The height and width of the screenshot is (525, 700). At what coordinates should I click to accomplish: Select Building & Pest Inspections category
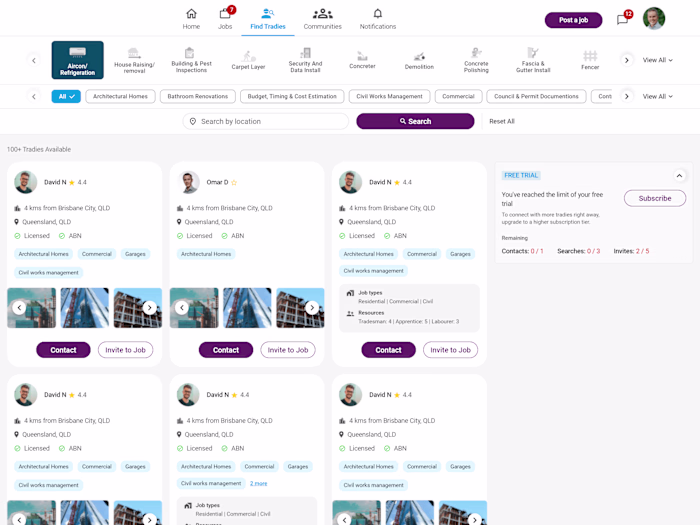click(x=191, y=60)
